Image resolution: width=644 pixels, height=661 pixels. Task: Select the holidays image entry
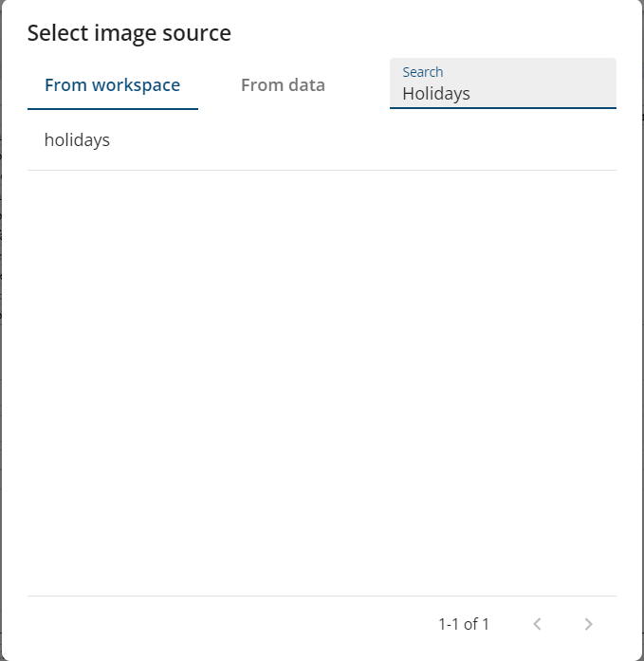coord(77,140)
